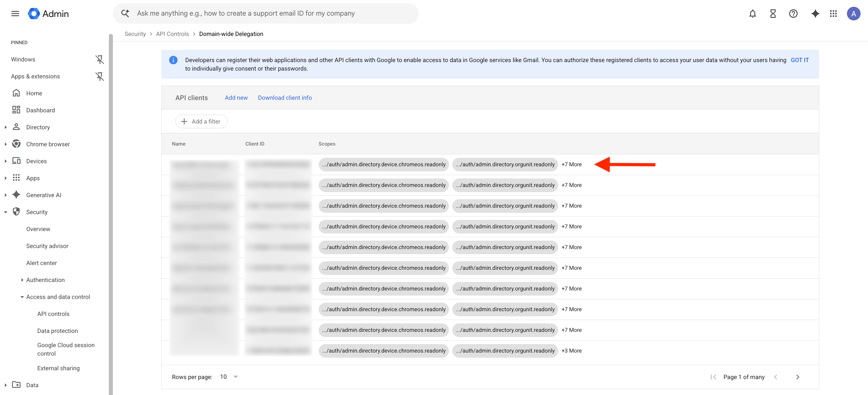The width and height of the screenshot is (868, 395).
Task: Click Add new API client
Action: click(x=236, y=98)
